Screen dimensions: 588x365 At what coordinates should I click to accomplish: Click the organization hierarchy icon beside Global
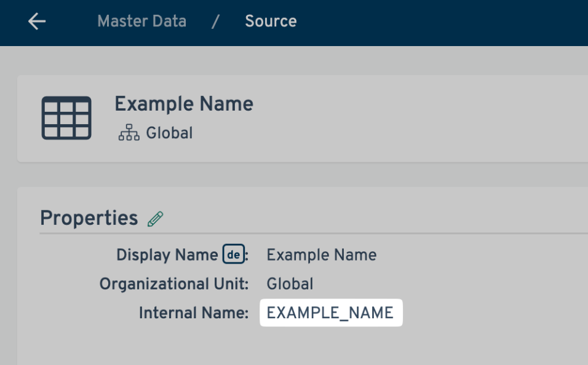[129, 133]
